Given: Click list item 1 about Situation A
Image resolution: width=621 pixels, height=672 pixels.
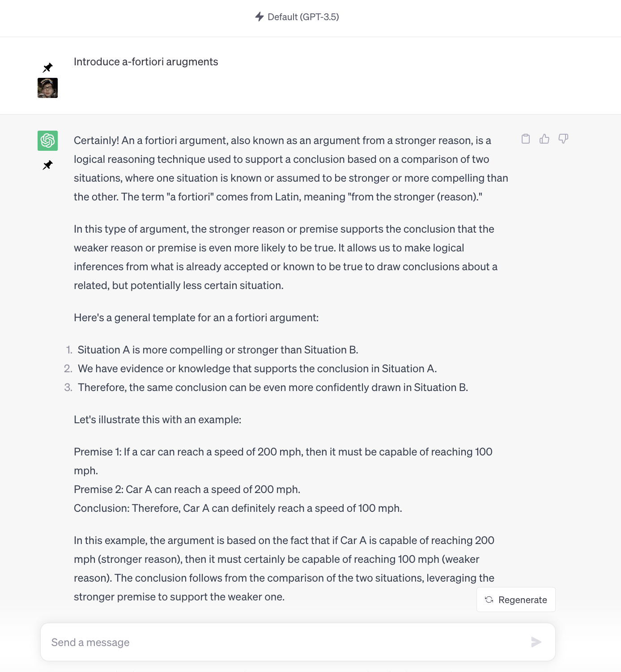Looking at the screenshot, I should 218,350.
